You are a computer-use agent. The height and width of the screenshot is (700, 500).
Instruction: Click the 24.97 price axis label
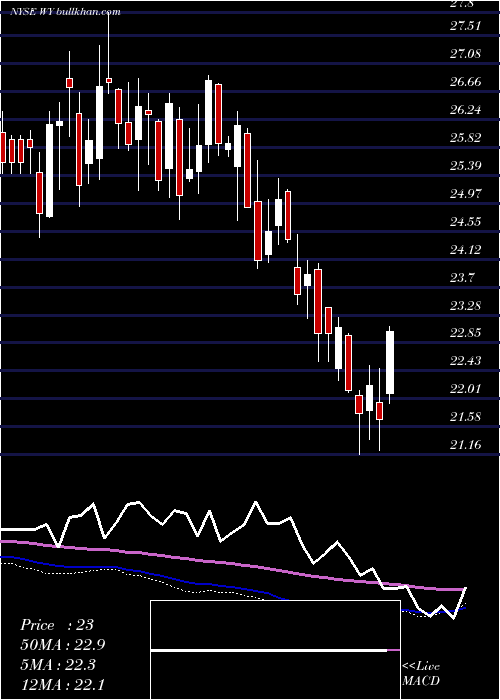coord(466,194)
